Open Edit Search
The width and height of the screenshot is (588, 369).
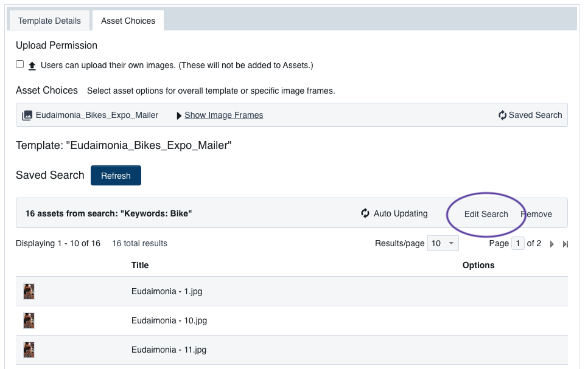coord(486,214)
